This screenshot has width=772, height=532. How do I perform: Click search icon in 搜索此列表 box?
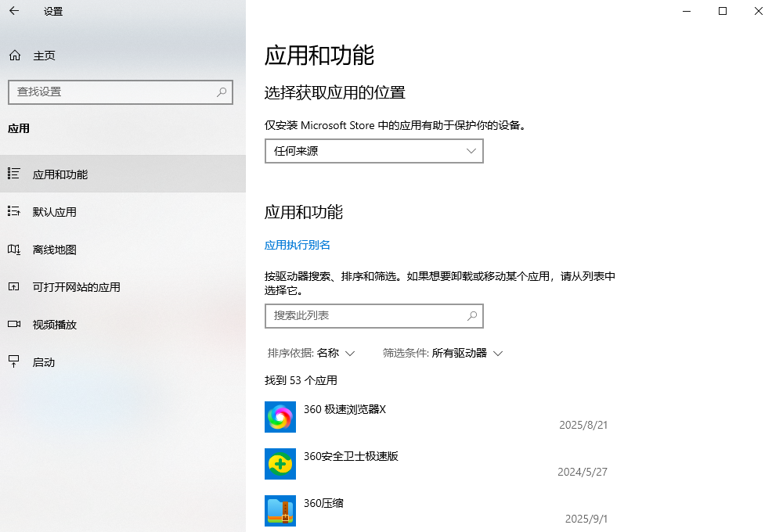click(472, 316)
